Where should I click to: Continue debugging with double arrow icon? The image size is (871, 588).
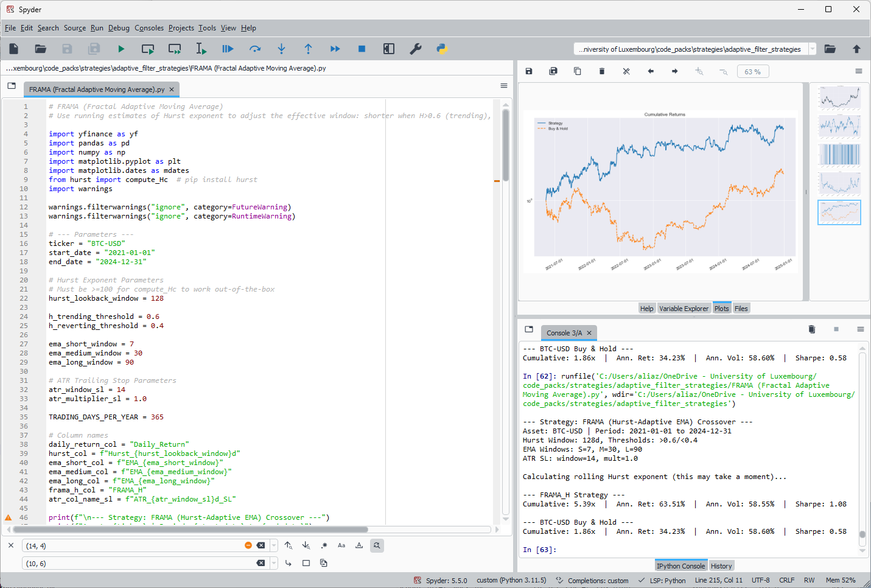tap(335, 49)
